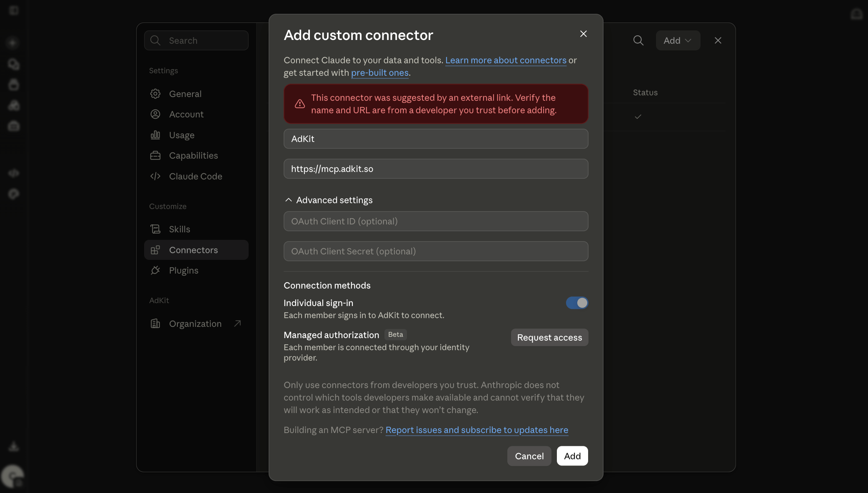This screenshot has width=868, height=493.
Task: Click the Claude Code brackets icon
Action: [x=155, y=176]
